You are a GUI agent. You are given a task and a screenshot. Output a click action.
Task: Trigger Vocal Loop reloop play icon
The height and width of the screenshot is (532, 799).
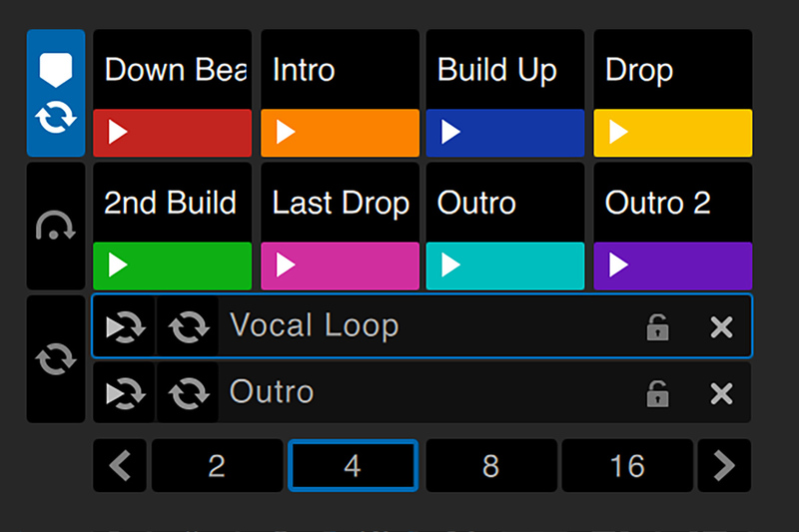point(125,326)
